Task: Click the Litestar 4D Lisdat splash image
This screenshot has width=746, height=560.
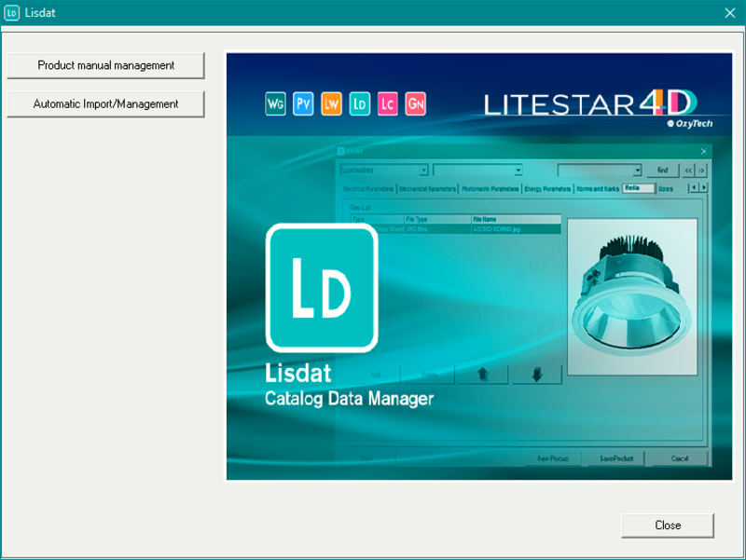Action: click(479, 266)
